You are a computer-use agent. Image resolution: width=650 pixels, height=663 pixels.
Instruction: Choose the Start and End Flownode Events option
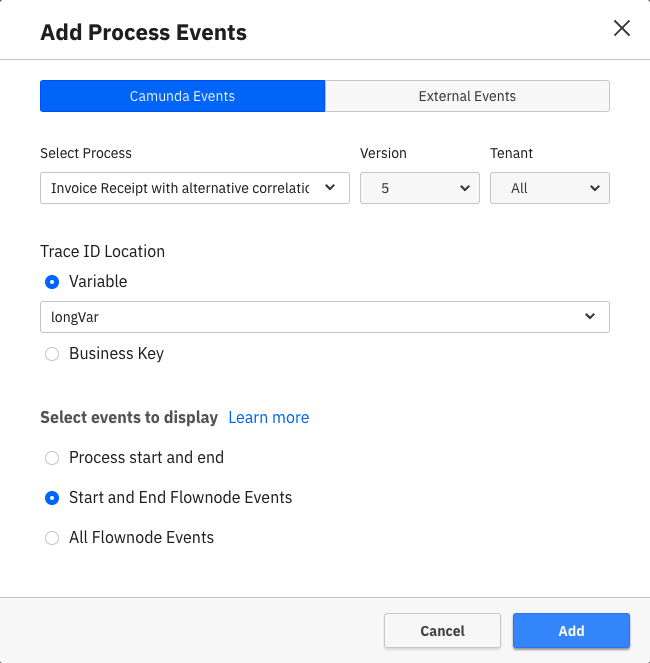point(52,498)
